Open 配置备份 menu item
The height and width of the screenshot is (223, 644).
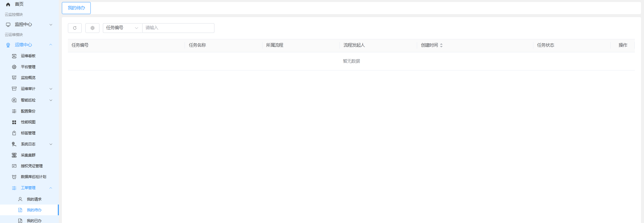click(x=28, y=111)
